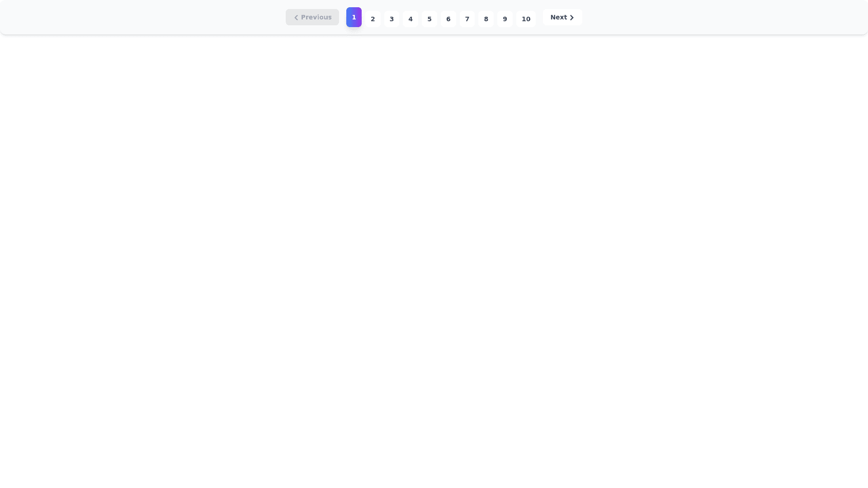
Task: Go to page 8
Action: tap(486, 19)
